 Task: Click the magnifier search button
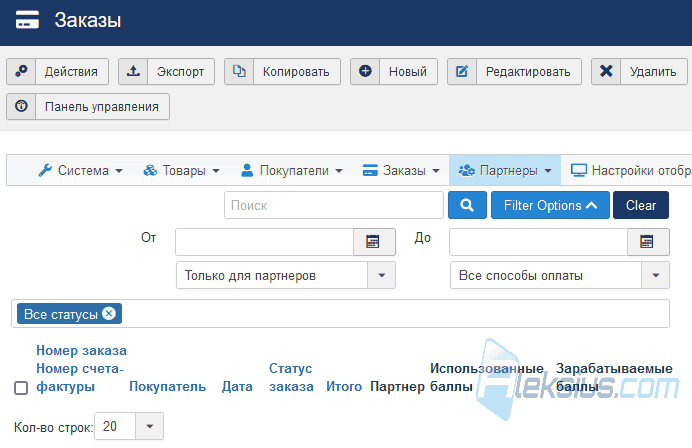coord(467,205)
